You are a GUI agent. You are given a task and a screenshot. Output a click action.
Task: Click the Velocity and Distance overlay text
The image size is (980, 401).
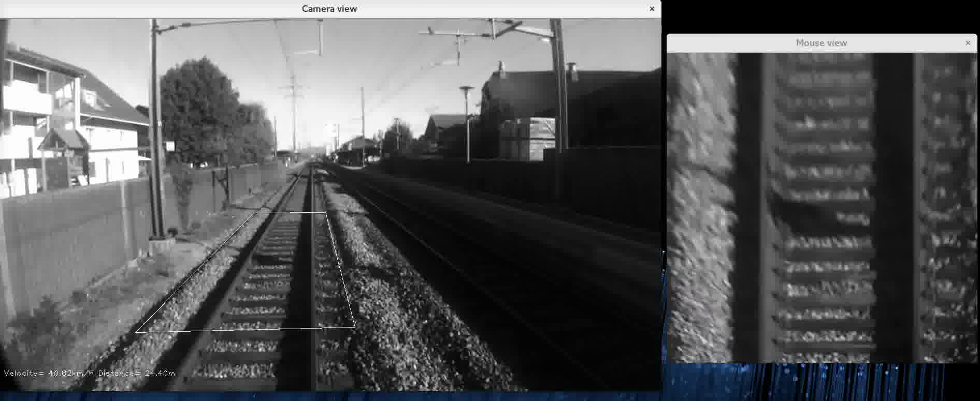coord(90,373)
